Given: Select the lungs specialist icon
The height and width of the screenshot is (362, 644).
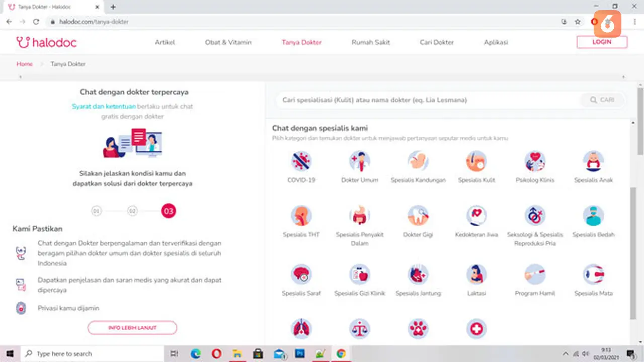Looking at the screenshot, I should pyautogui.click(x=301, y=329).
